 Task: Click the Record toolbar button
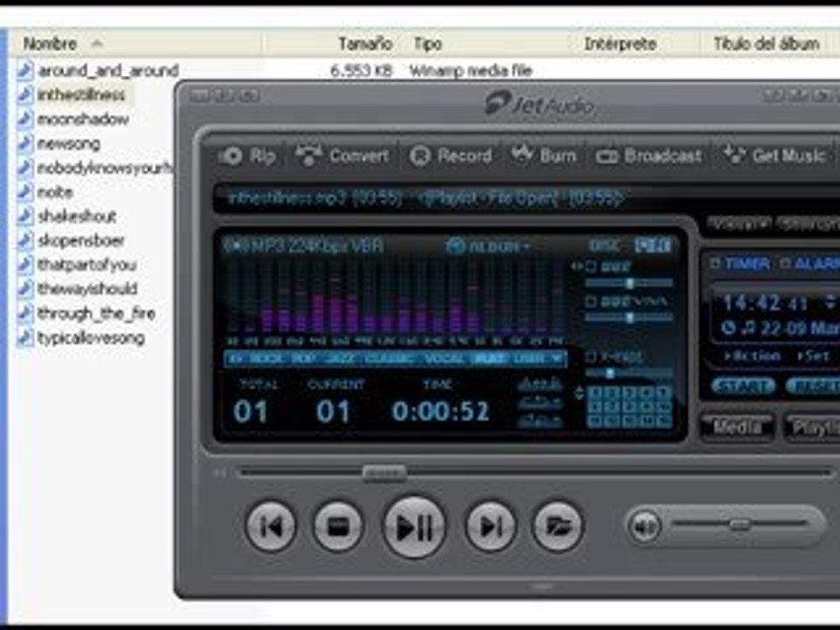pyautogui.click(x=450, y=156)
